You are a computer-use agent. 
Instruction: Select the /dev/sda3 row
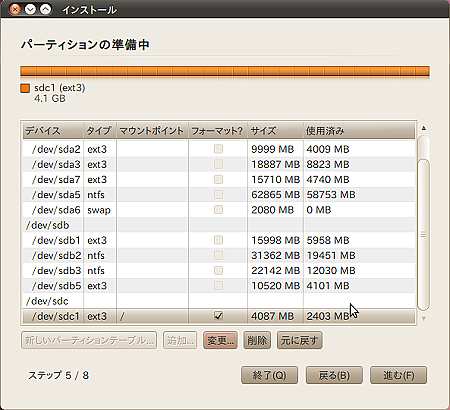coord(219,164)
